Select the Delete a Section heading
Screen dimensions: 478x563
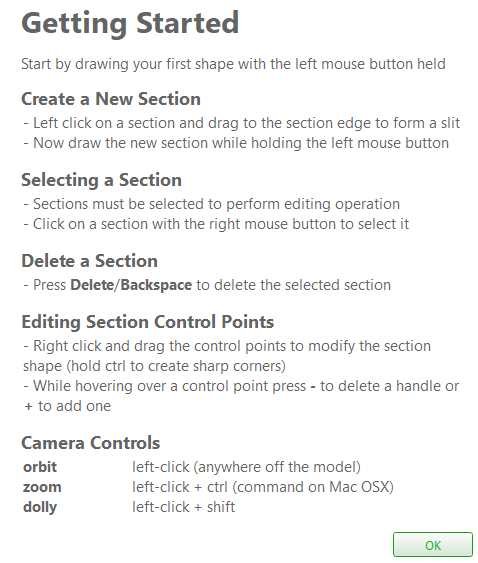90,261
